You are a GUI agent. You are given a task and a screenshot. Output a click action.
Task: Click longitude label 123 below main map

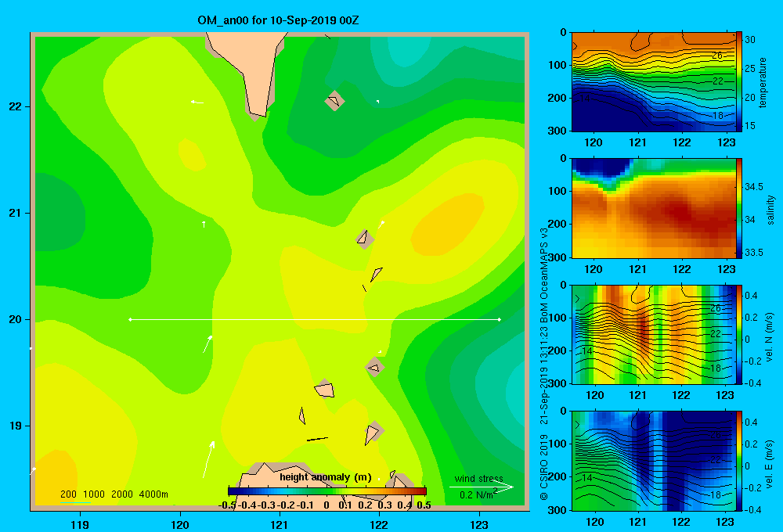pos(479,524)
